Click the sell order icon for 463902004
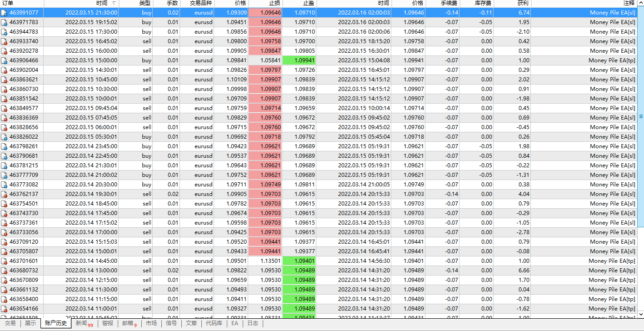This screenshot has width=644, height=331. point(4,70)
